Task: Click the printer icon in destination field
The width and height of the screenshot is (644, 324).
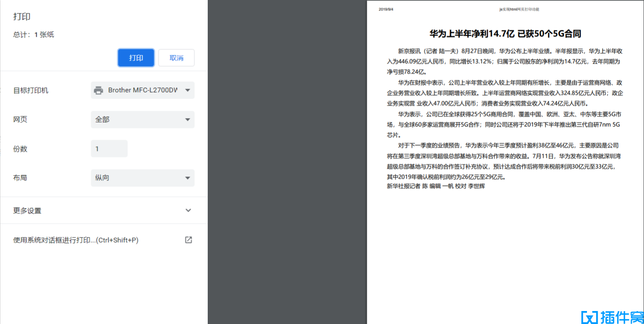Action: click(99, 90)
